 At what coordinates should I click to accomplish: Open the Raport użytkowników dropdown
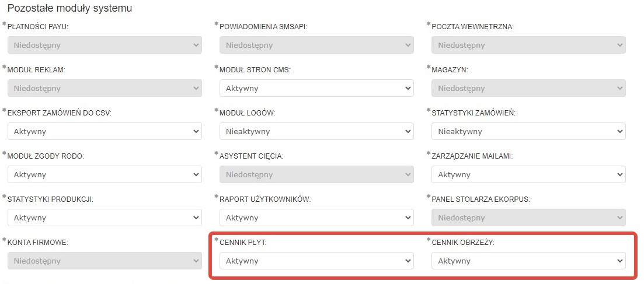(x=316, y=218)
